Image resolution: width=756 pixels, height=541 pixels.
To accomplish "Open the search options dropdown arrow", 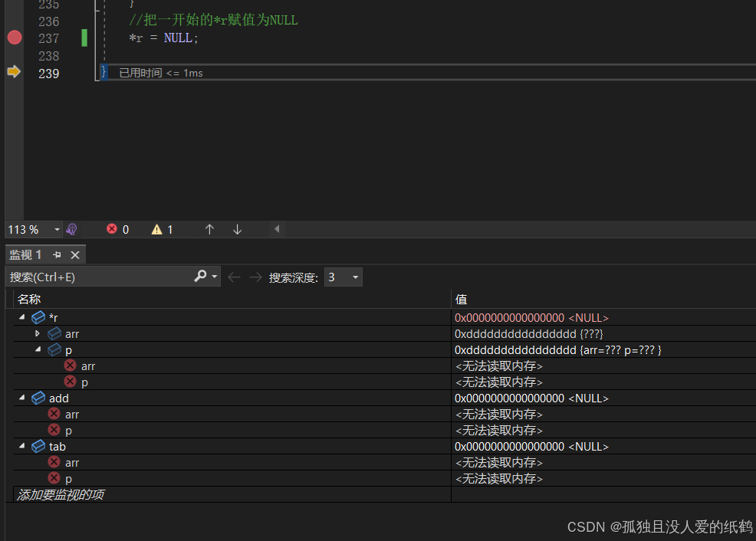I will pos(215,277).
